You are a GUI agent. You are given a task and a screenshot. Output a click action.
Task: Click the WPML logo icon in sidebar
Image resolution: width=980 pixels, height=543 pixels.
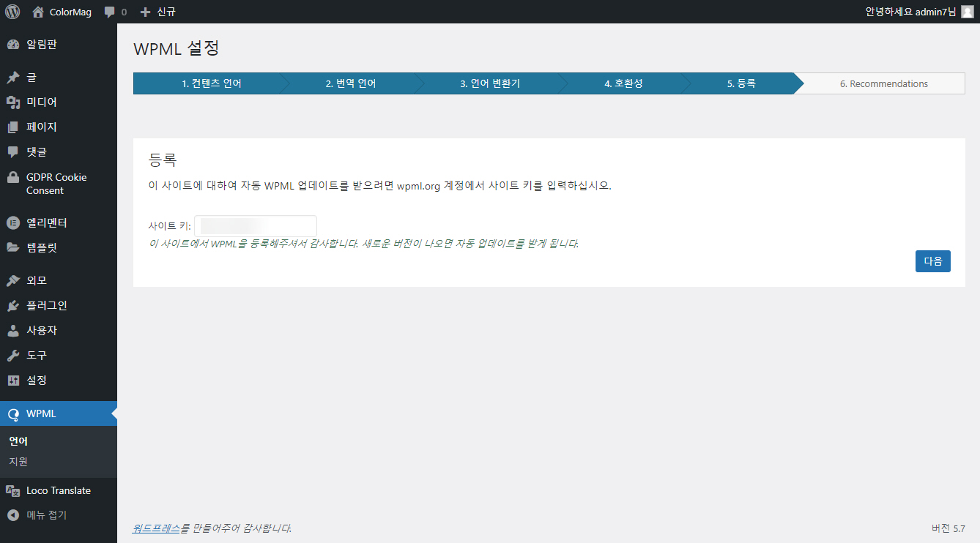[13, 413]
